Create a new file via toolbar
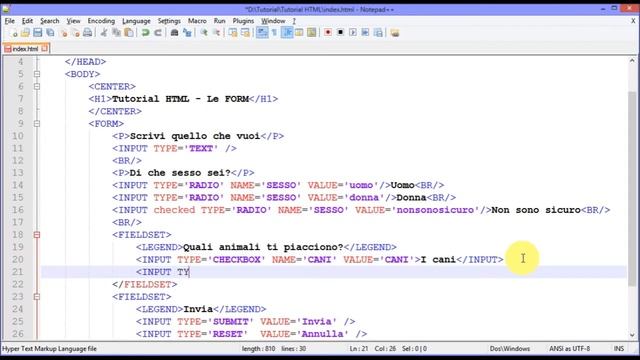The image size is (640, 360). [13, 33]
